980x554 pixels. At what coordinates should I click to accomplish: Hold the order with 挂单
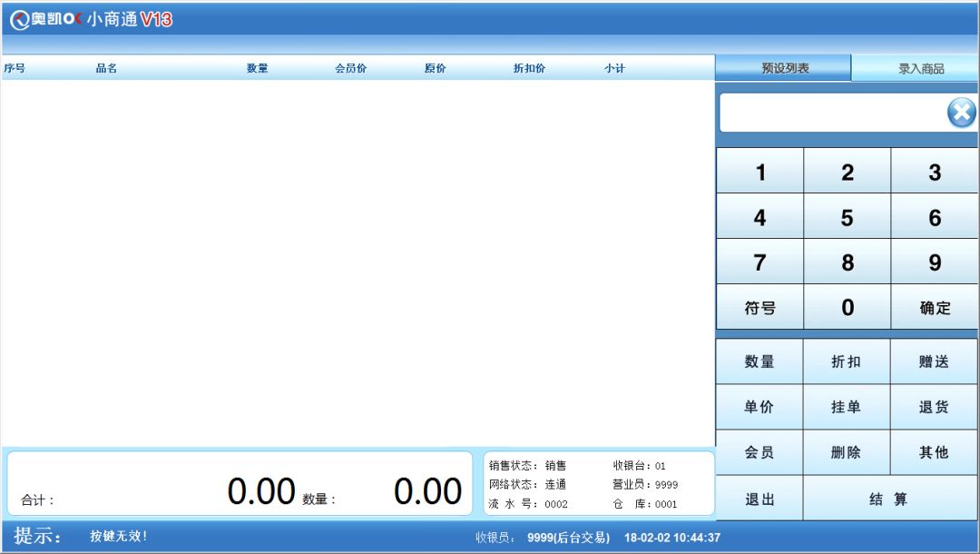[847, 407]
